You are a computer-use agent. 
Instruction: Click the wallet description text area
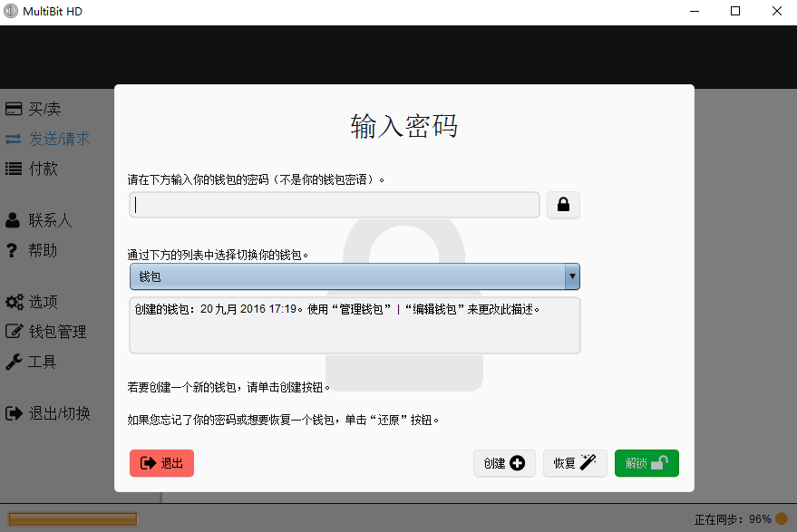coord(355,325)
